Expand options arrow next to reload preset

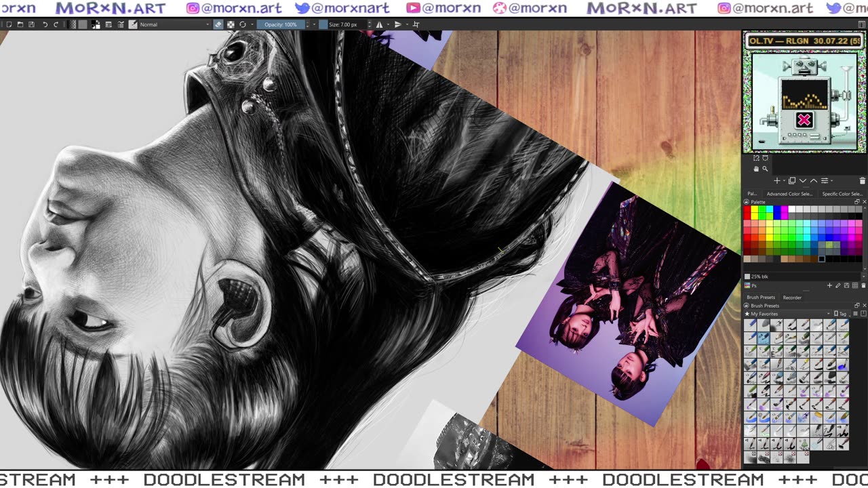(x=251, y=24)
